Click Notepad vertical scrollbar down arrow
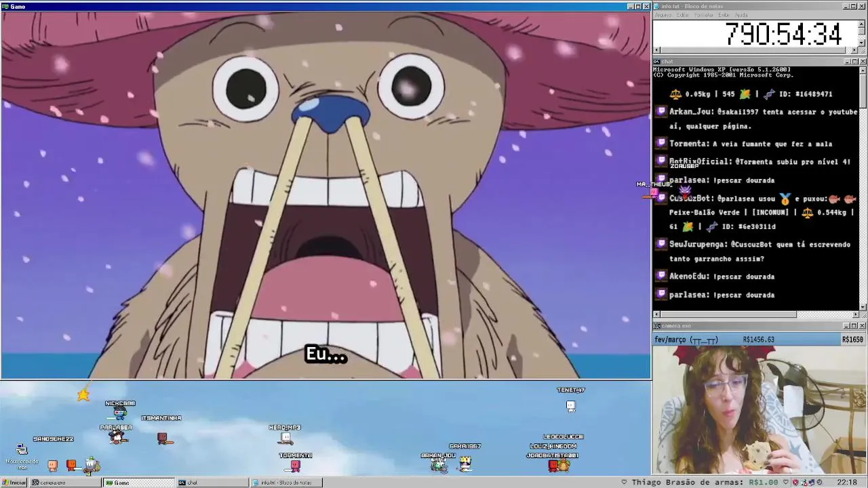The width and height of the screenshot is (868, 488). [862, 43]
